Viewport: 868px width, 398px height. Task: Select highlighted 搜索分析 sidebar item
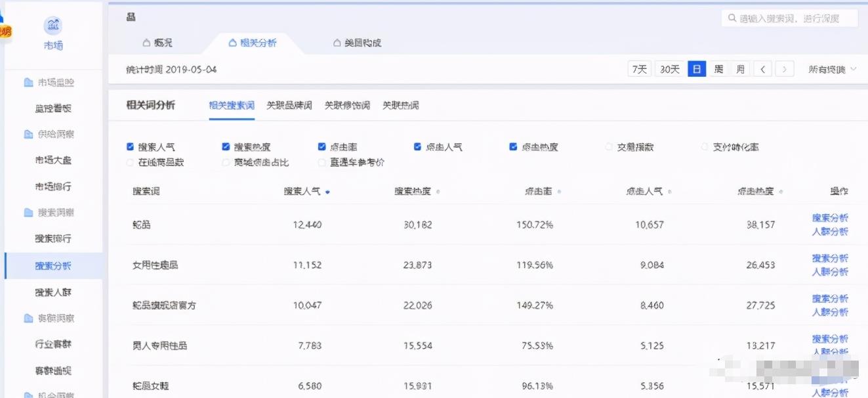click(53, 266)
